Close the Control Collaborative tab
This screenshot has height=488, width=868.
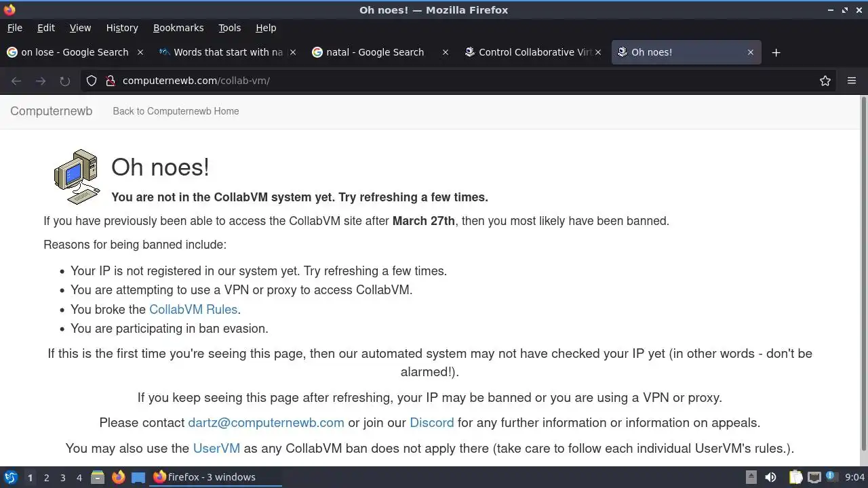[598, 52]
